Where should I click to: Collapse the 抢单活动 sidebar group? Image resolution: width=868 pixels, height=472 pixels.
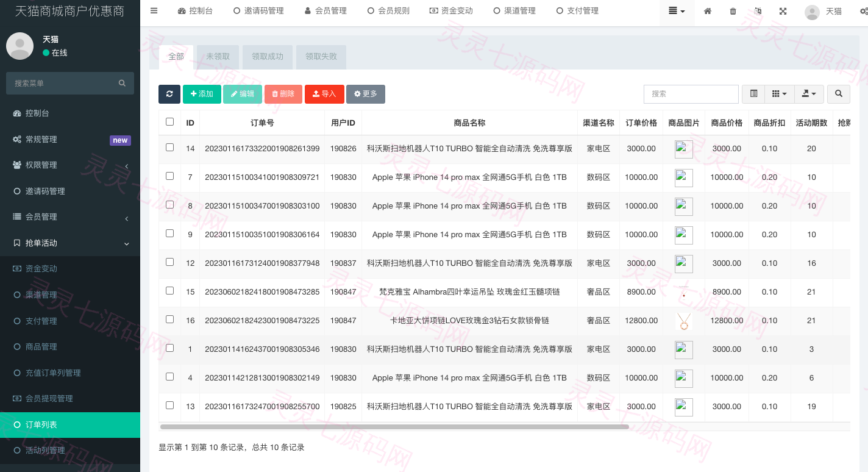pyautogui.click(x=70, y=243)
